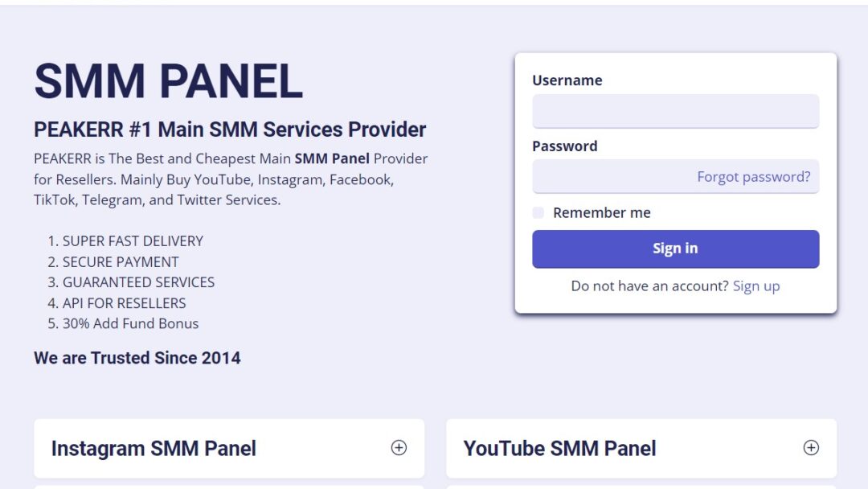
Task: Focus the Username input field
Action: 675,111
